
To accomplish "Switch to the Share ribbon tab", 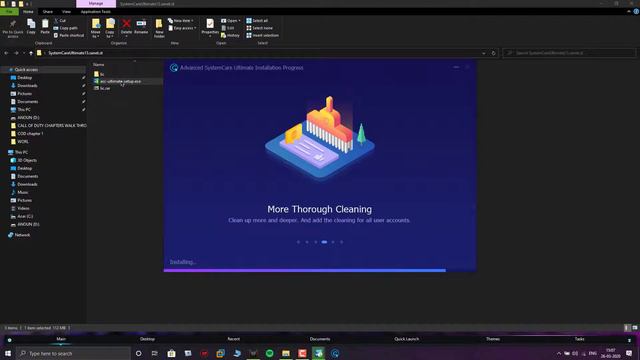I will tap(48, 12).
